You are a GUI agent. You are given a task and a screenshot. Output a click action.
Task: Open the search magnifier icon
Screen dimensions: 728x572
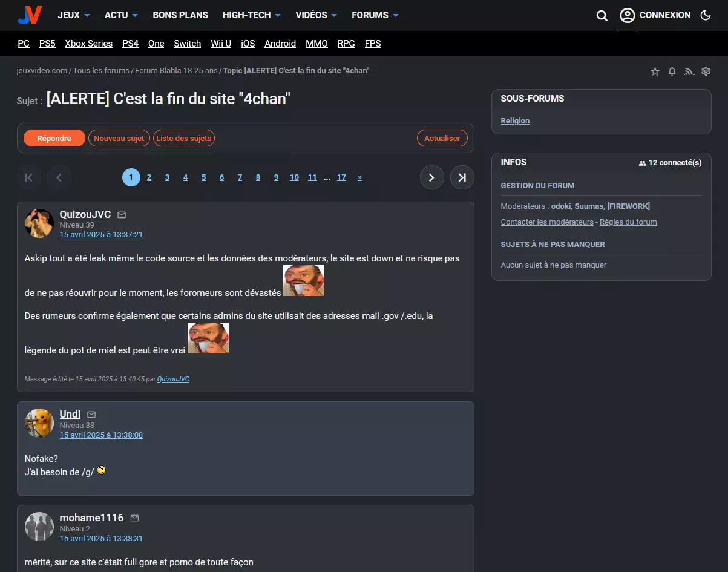[x=602, y=16]
